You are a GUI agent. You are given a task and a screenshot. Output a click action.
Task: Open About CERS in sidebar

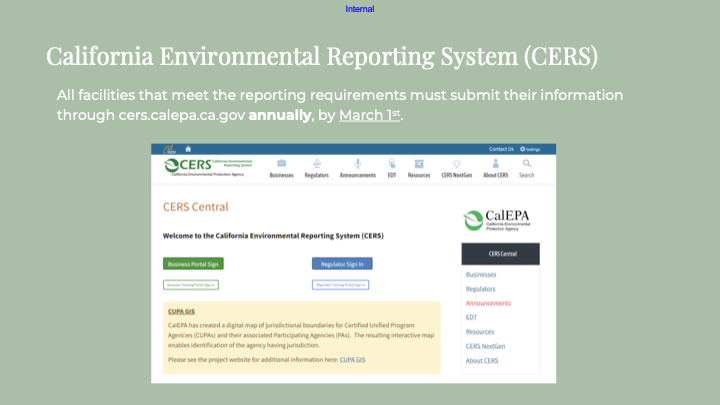[482, 360]
